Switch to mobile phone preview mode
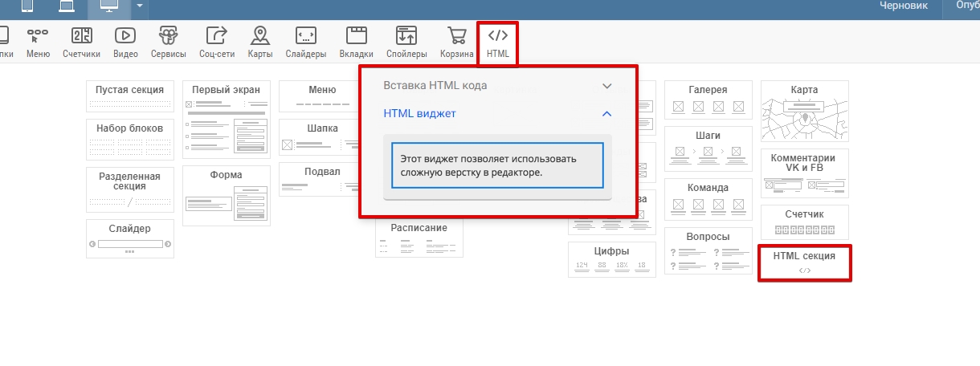Image resolution: width=980 pixels, height=366 pixels. click(x=27, y=6)
